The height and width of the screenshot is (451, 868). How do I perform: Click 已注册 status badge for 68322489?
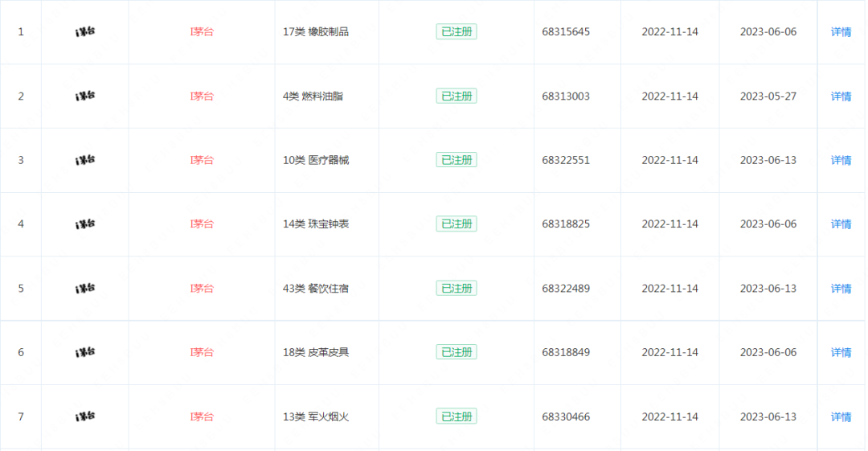pos(457,288)
